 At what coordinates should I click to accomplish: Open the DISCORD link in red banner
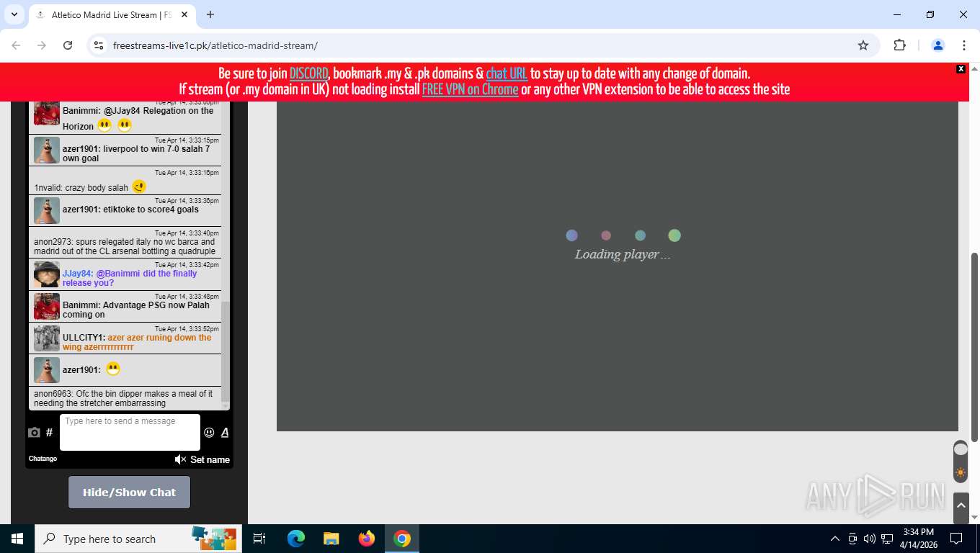(308, 73)
